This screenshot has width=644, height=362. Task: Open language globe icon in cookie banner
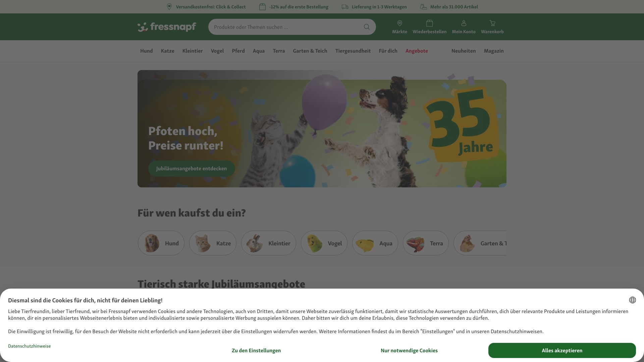tap(632, 300)
